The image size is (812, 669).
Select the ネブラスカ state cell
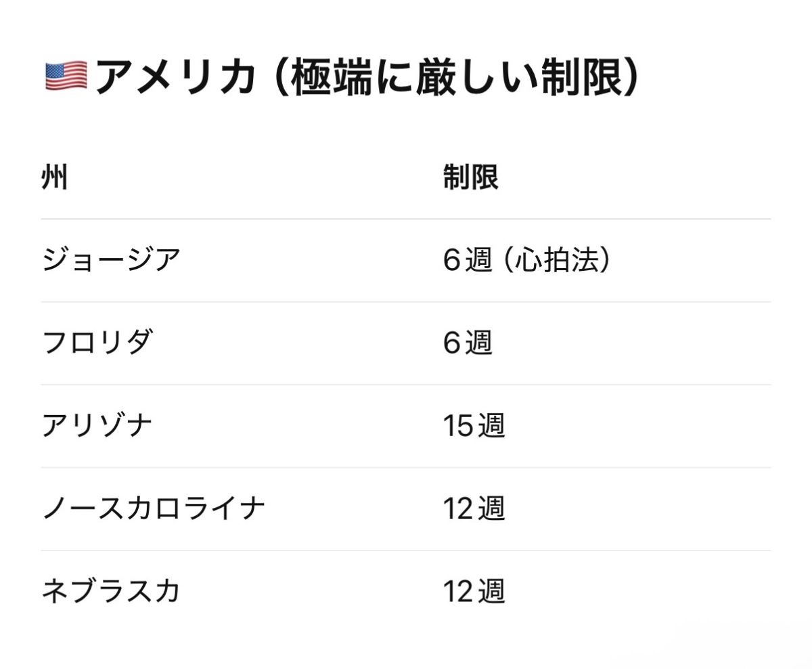[111, 591]
